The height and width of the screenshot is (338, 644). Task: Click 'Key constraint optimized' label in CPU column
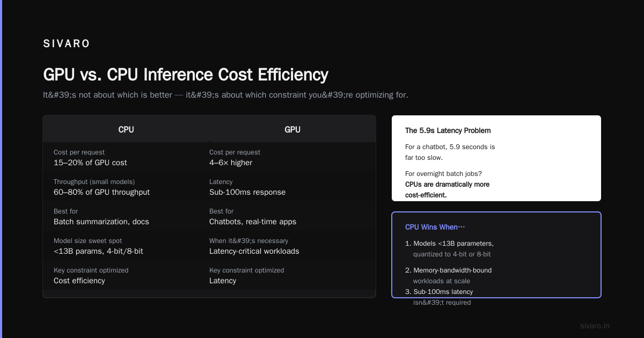click(91, 270)
